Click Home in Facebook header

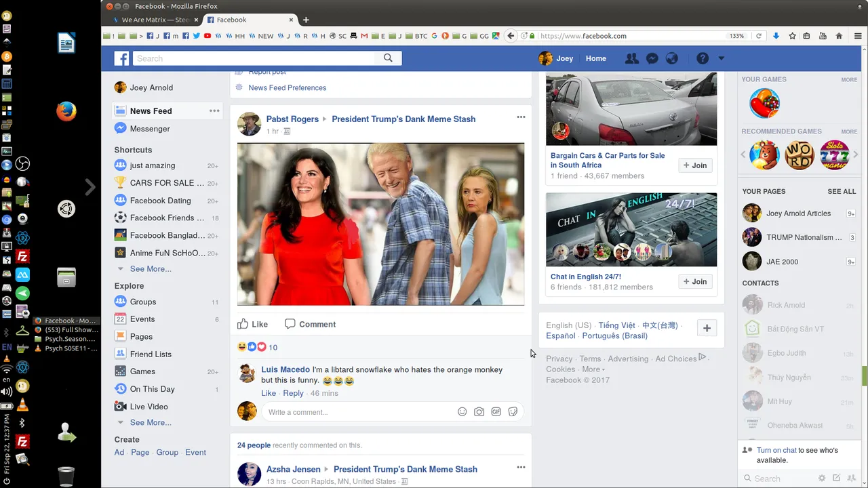(596, 58)
